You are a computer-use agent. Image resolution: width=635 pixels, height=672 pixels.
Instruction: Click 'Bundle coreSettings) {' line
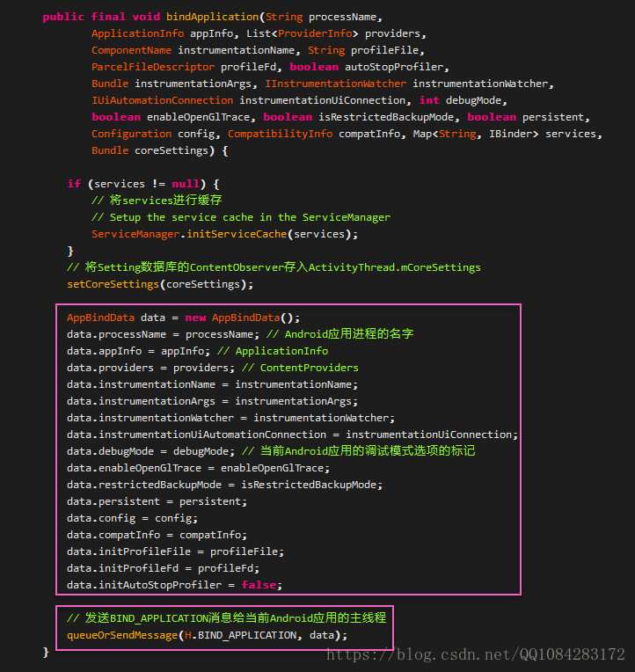(159, 150)
